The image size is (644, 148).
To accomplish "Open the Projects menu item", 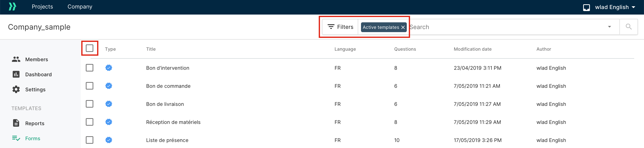I will (42, 7).
